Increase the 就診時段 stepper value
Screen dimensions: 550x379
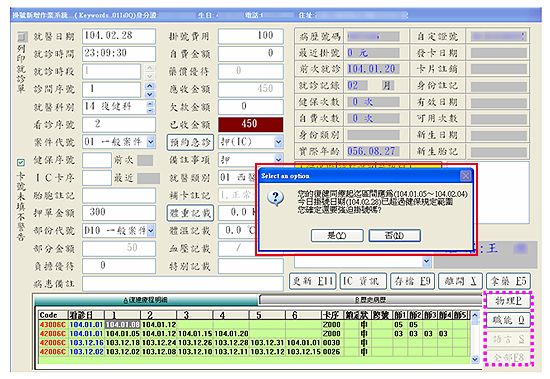click(150, 68)
